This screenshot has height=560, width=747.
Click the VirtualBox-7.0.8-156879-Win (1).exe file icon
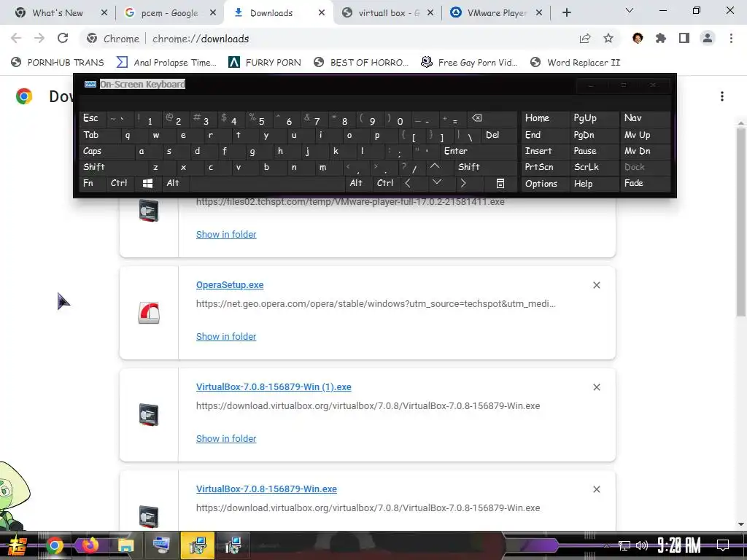click(149, 415)
